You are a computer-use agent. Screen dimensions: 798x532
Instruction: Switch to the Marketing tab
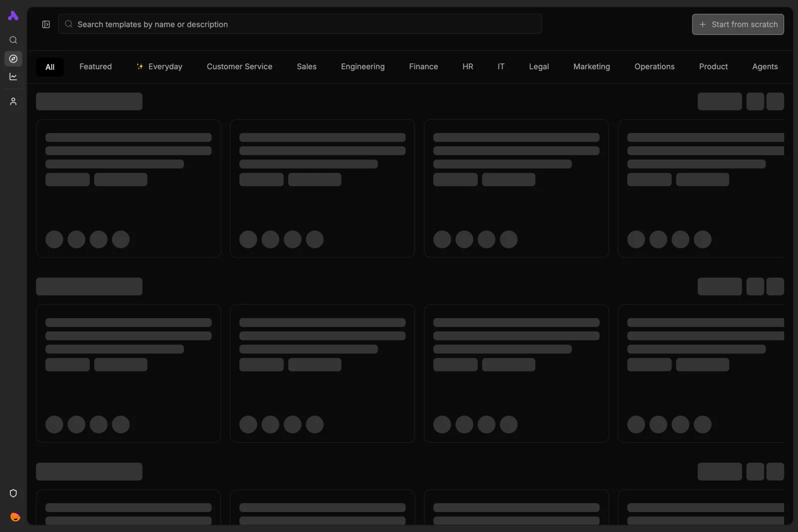tap(592, 67)
